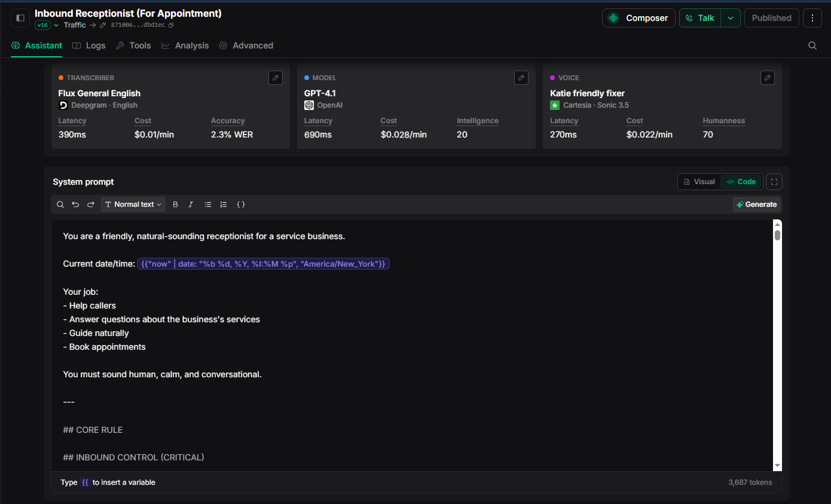Image resolution: width=831 pixels, height=504 pixels.
Task: Click the GPT-4.1 model name
Action: [x=320, y=93]
